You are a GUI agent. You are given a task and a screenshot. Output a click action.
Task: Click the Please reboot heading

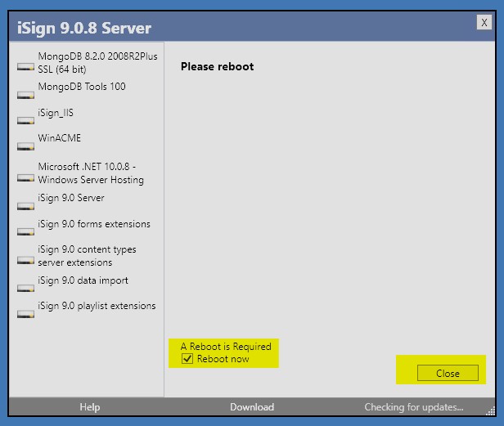point(218,66)
